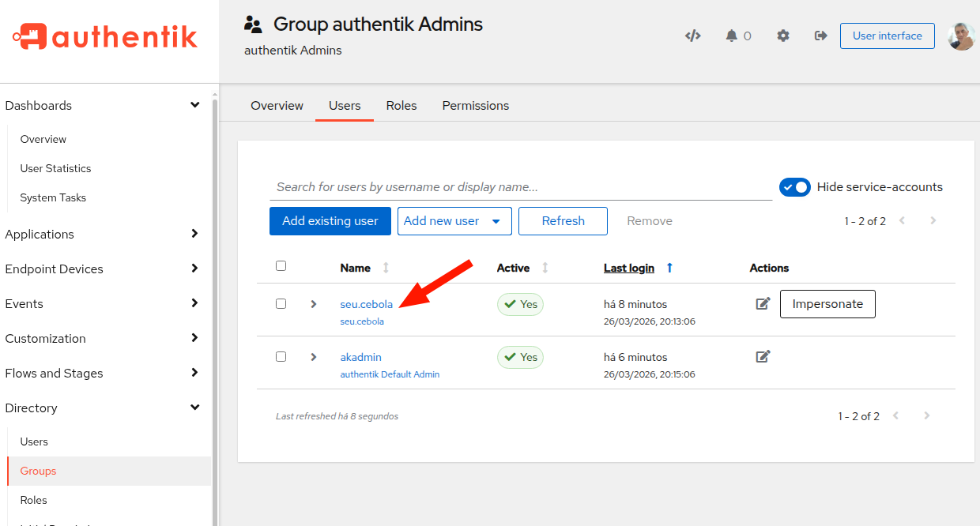Edit akadmin using the pencil icon

click(x=763, y=356)
